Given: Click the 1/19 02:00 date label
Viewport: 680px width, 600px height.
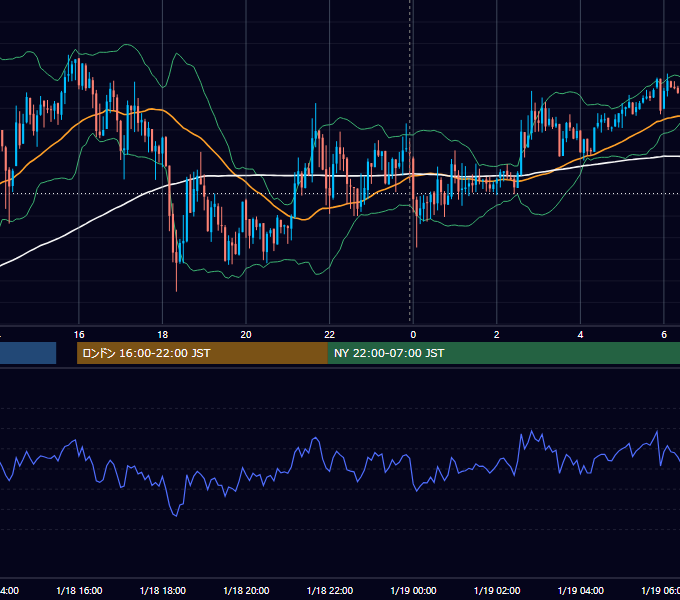Looking at the screenshot, I should pos(497,590).
